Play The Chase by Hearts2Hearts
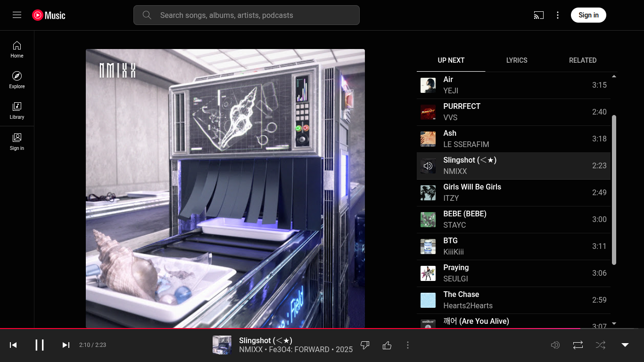This screenshot has height=362, width=644. pos(513,300)
